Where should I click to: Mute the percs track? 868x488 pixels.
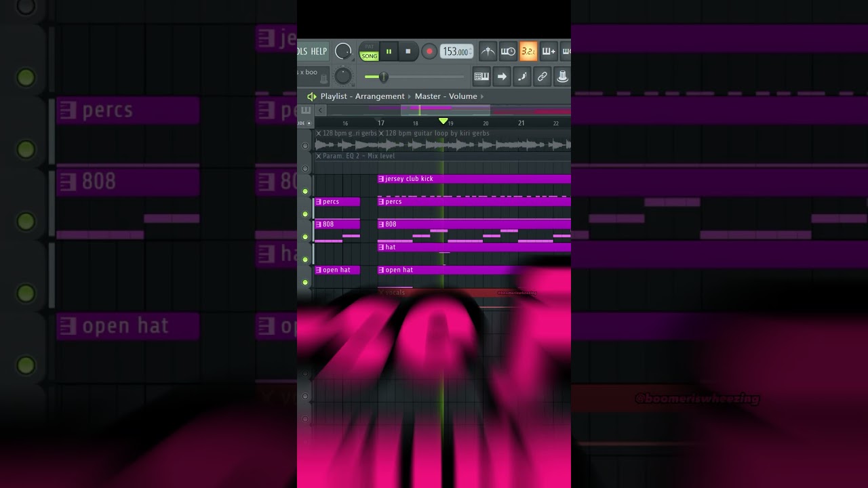305,214
